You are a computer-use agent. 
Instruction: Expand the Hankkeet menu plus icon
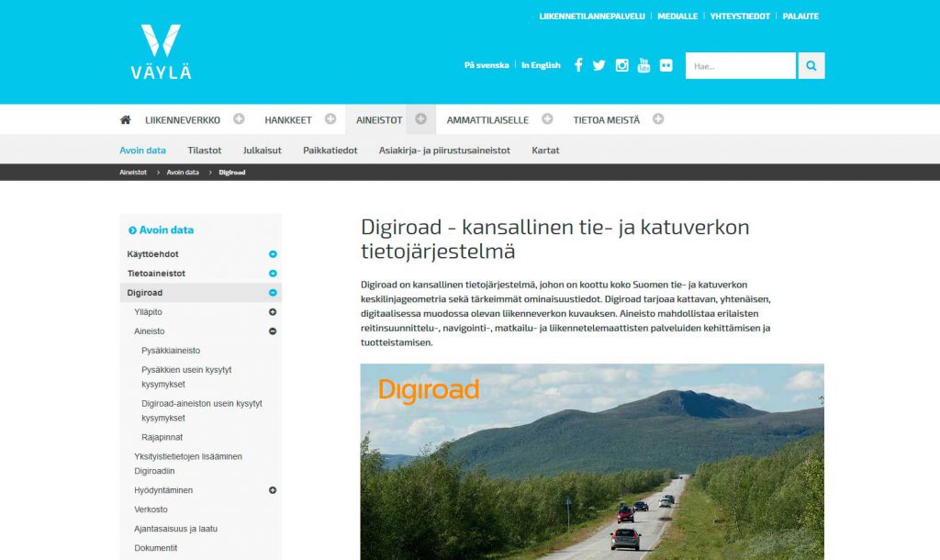click(x=330, y=119)
